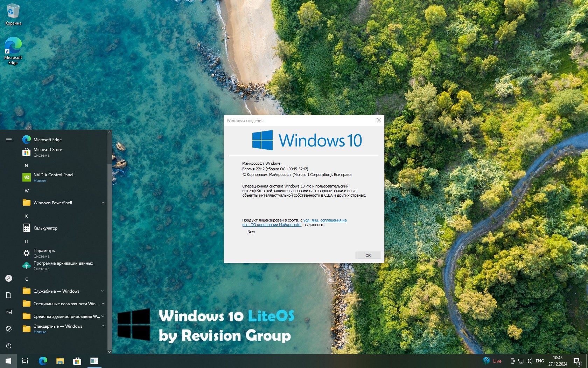Open Task View on the taskbar
588x368 pixels.
(25, 361)
